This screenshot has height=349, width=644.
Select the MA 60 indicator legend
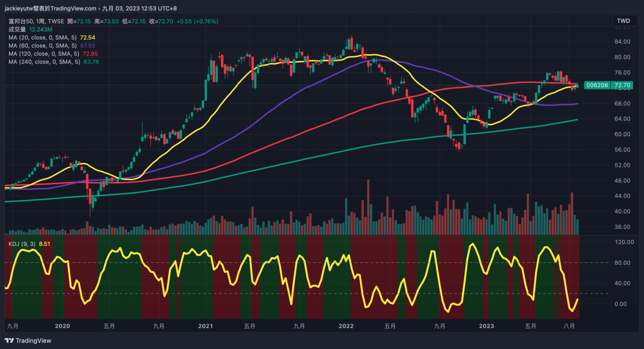pyautogui.click(x=42, y=46)
